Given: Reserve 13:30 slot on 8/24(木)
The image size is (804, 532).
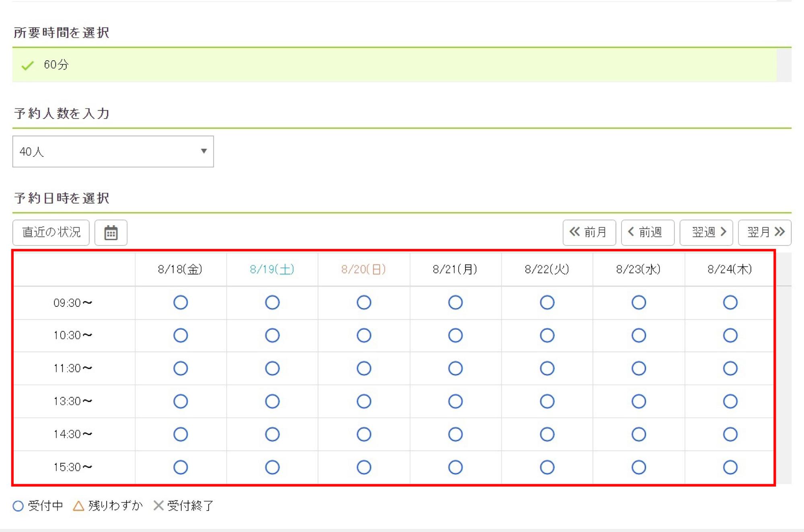Looking at the screenshot, I should [730, 401].
